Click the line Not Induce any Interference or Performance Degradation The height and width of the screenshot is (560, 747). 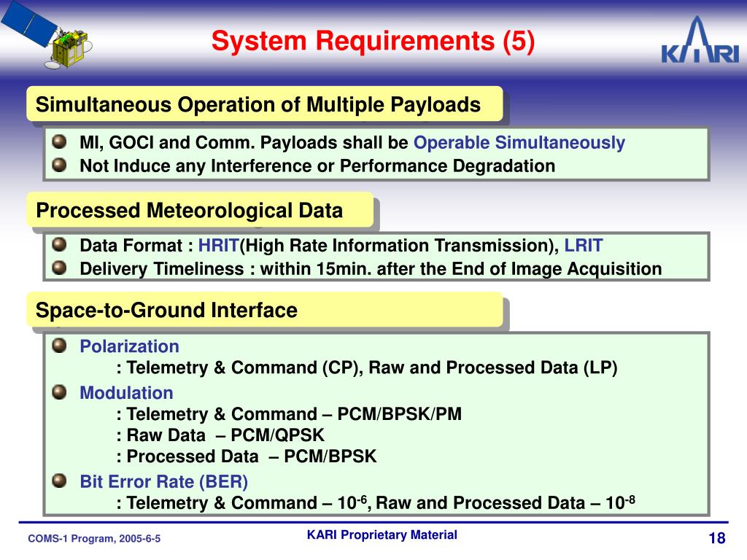(x=317, y=166)
